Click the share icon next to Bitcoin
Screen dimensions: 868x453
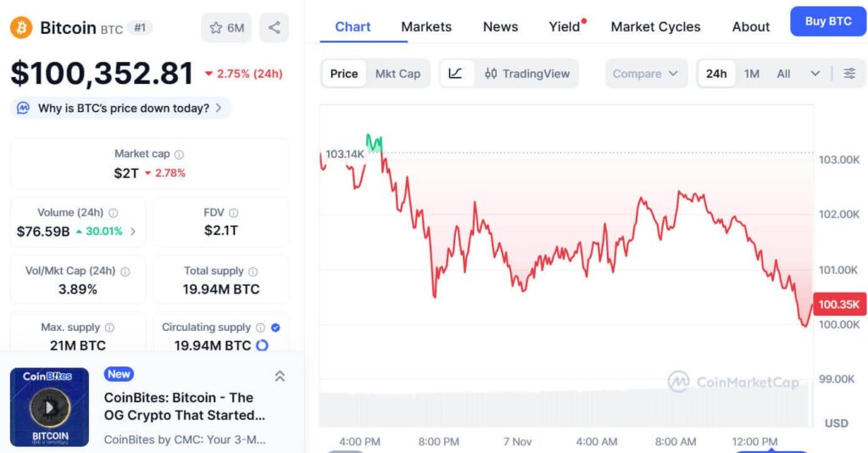pos(274,28)
